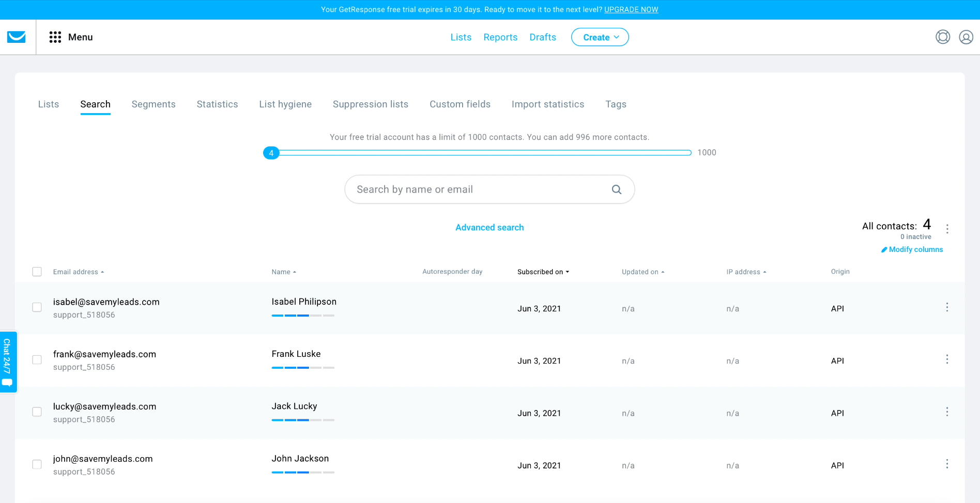Open three-dot actions for John Jackson
The height and width of the screenshot is (503, 980).
tap(947, 464)
